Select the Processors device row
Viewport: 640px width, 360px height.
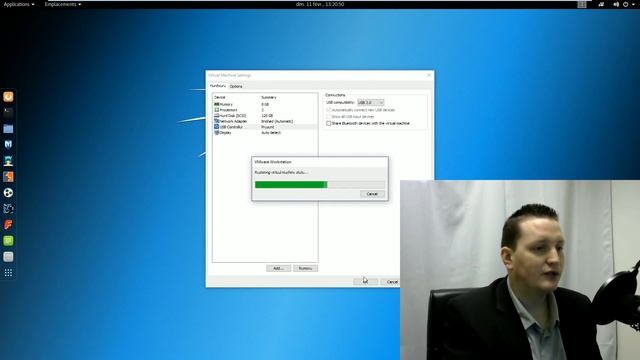265,110
